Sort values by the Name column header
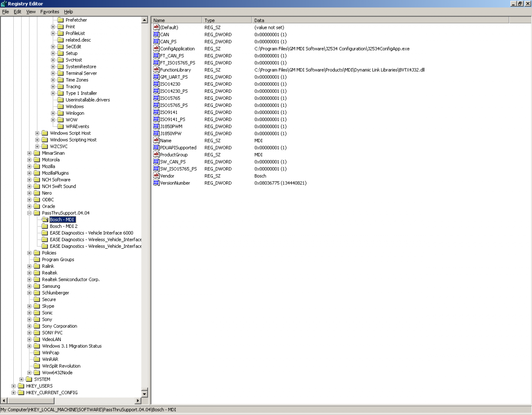Screen dimensions: 532x415 click(177, 20)
